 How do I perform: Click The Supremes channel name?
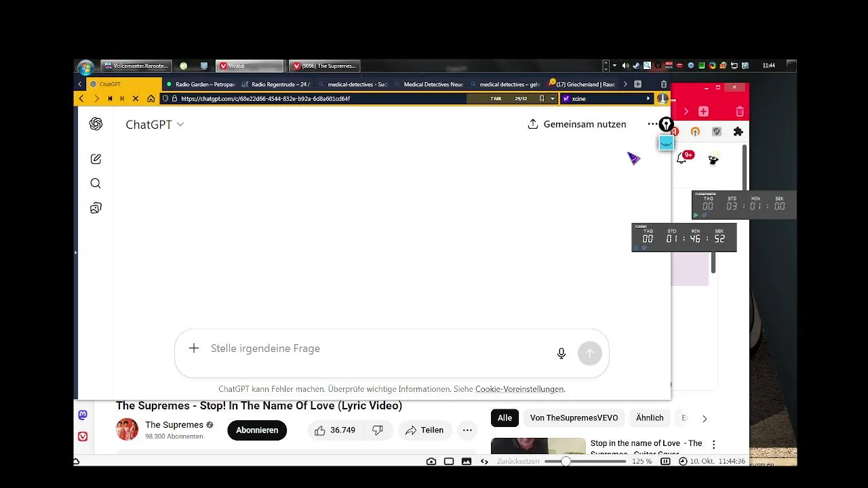pyautogui.click(x=174, y=425)
